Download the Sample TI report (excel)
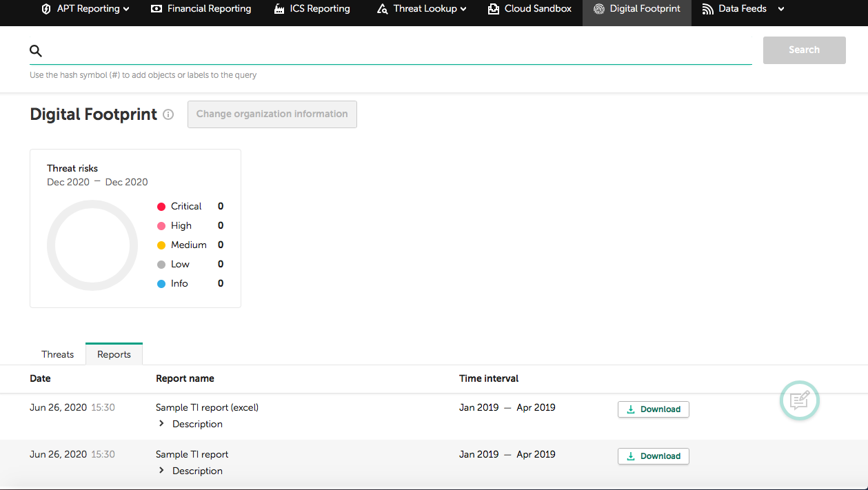Image resolution: width=868 pixels, height=490 pixels. pos(653,409)
